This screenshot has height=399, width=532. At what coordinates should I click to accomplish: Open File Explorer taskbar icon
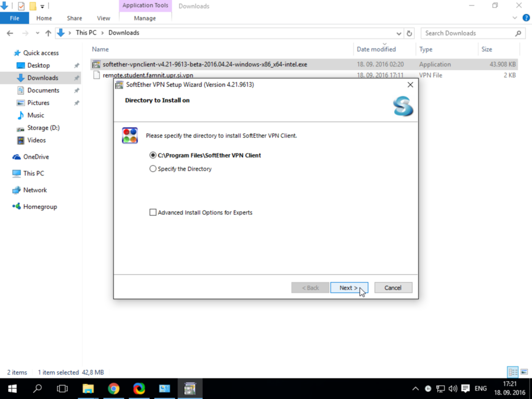88,389
